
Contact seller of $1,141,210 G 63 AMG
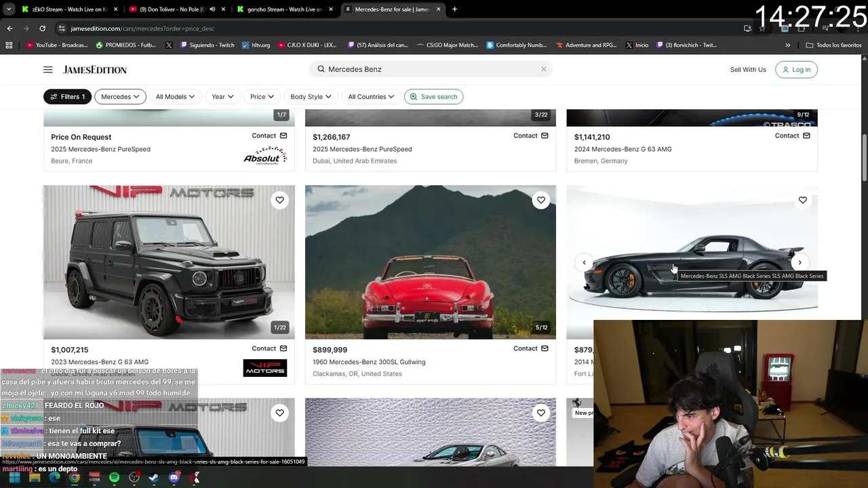tap(792, 136)
